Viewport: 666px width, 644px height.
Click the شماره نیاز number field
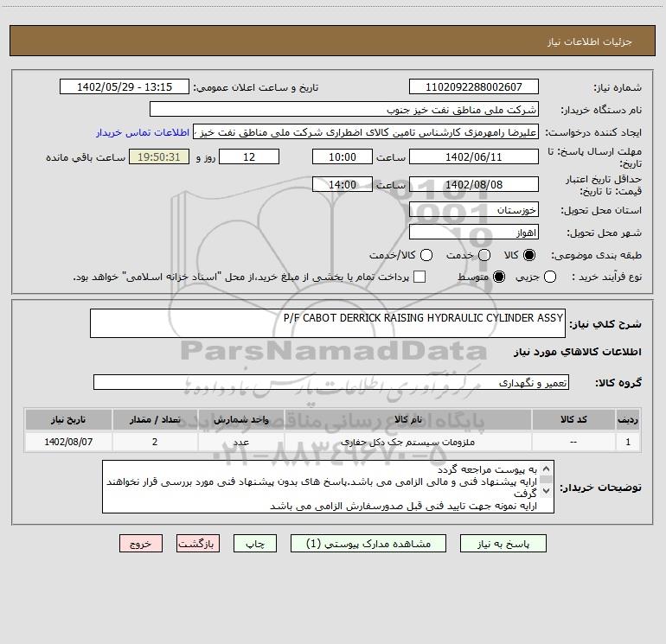click(474, 86)
